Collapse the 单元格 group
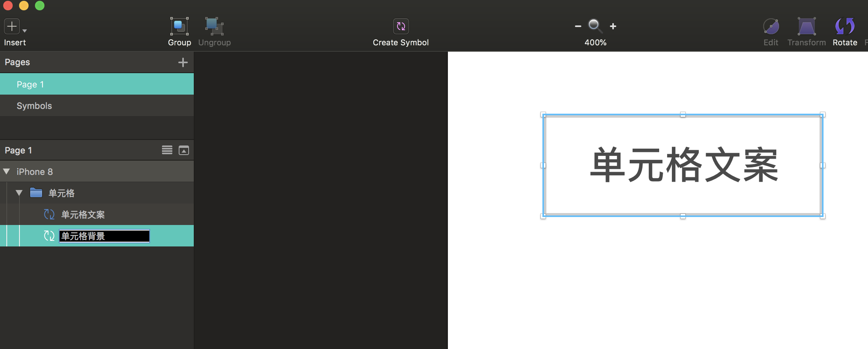868x349 pixels. pos(19,193)
